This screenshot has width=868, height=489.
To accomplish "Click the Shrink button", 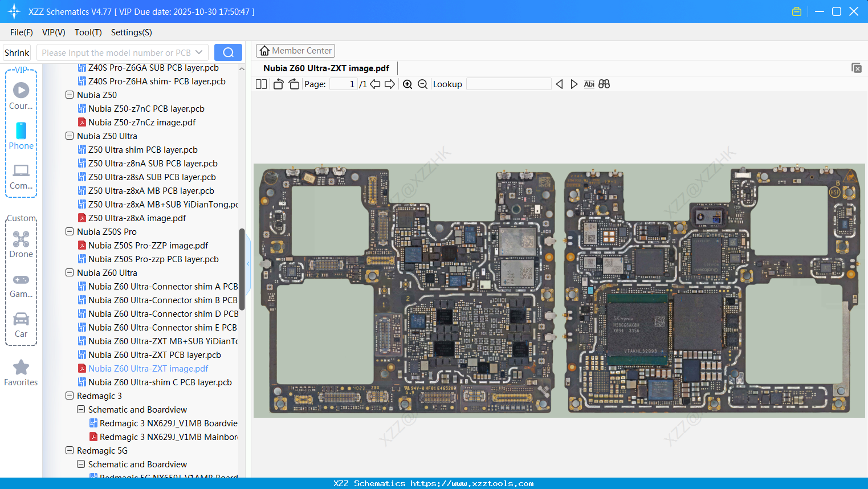I will [x=17, y=52].
